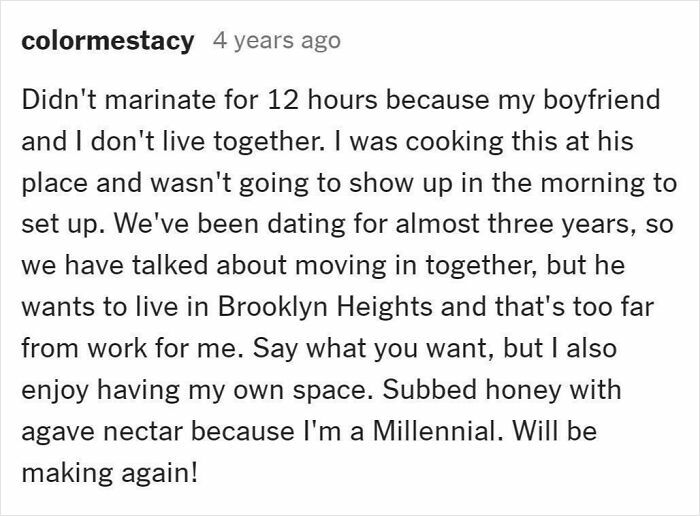
Task: Click the "4 years ago" timestamp
Action: 276,42
